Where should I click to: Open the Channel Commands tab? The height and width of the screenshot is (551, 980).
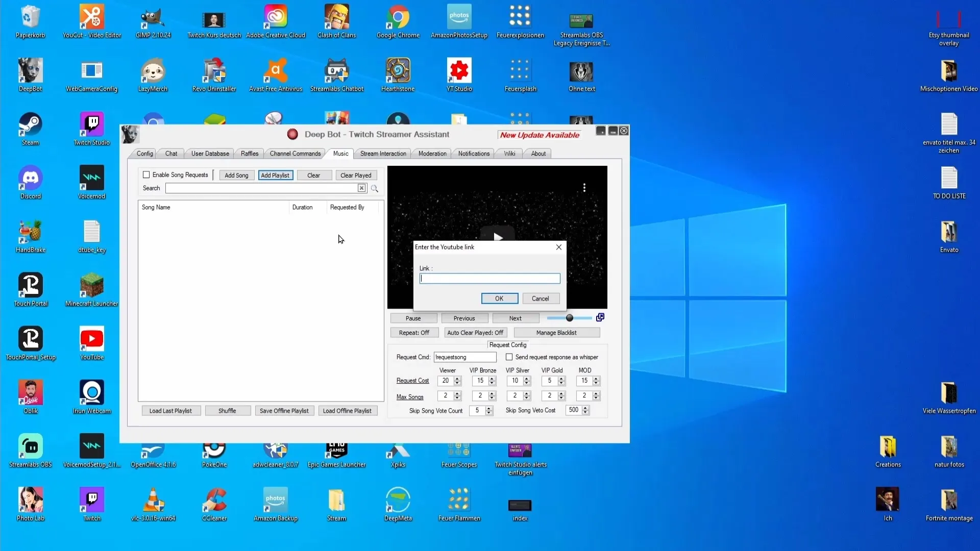295,154
